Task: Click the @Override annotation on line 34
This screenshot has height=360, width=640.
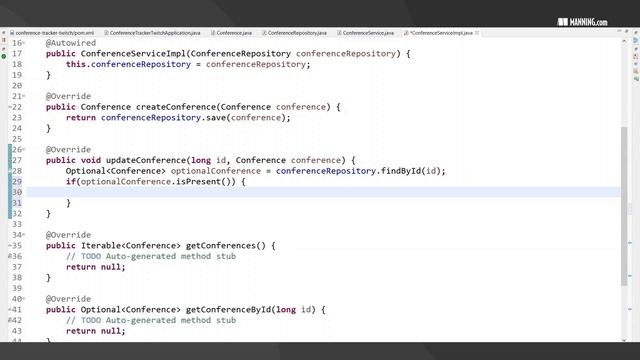Action: pos(68,235)
